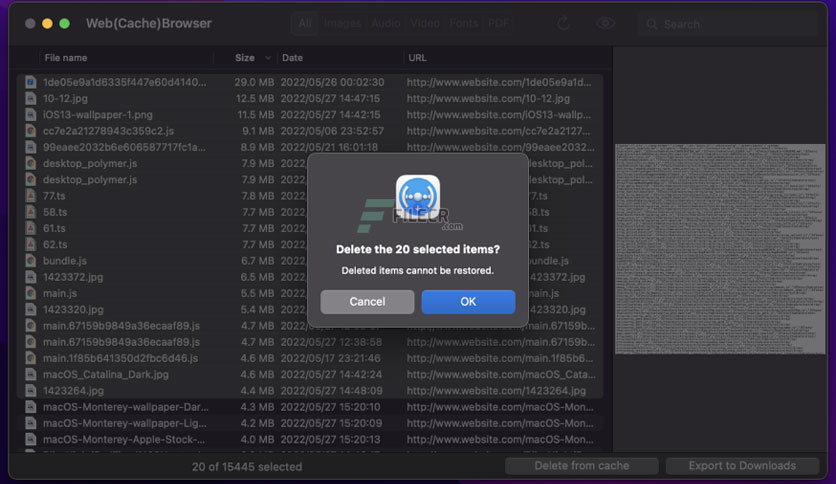836x484 pixels.
Task: Click Export to Downloads button
Action: click(742, 466)
